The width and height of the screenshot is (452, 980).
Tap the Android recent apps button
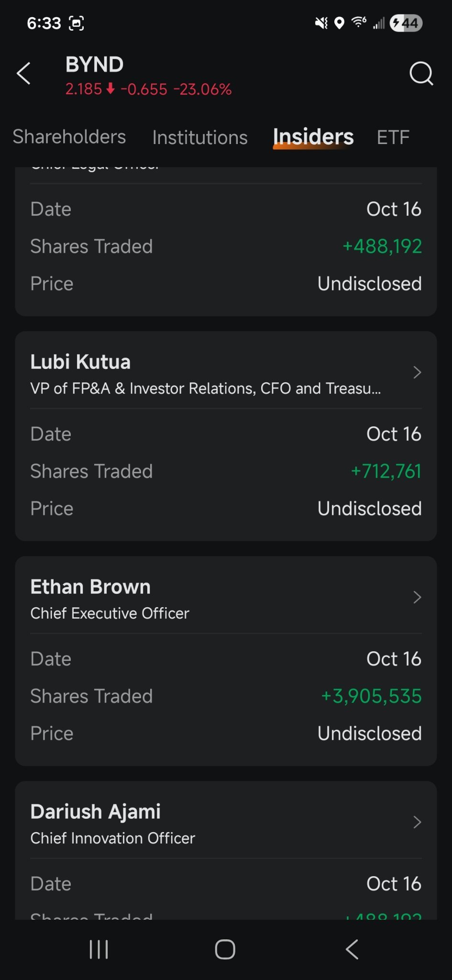click(x=99, y=949)
